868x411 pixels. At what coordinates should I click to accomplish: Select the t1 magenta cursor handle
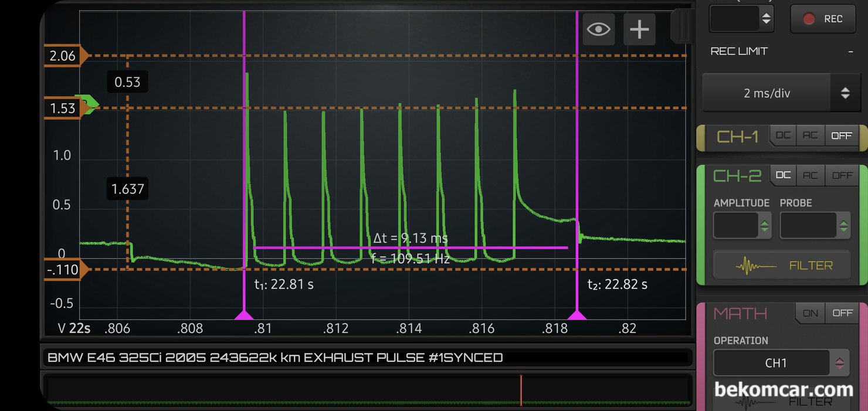tap(244, 315)
